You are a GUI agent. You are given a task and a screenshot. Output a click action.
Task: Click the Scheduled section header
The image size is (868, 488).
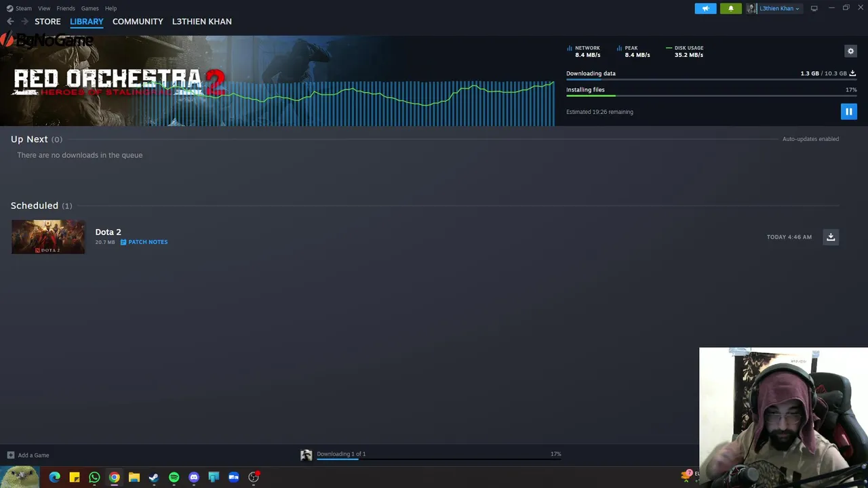pos(41,205)
